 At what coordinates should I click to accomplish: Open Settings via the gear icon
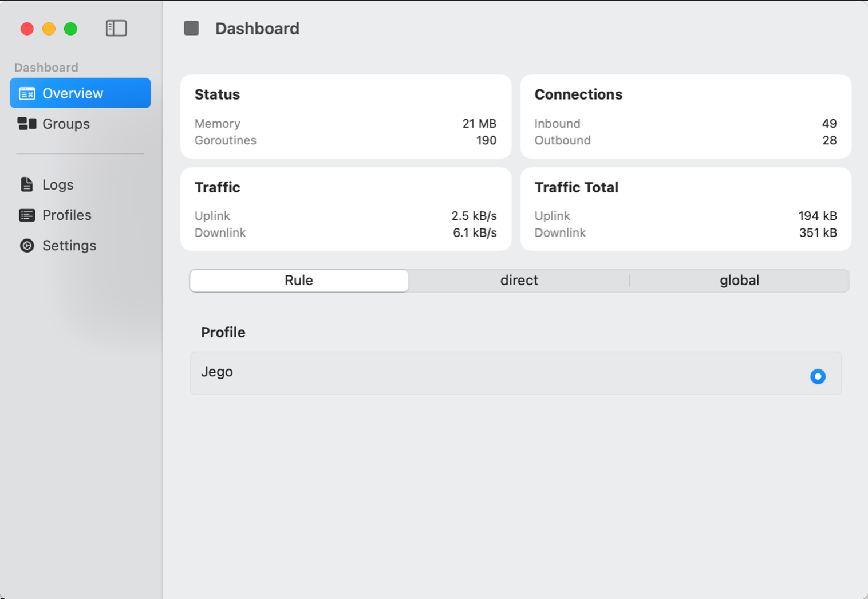pos(27,246)
